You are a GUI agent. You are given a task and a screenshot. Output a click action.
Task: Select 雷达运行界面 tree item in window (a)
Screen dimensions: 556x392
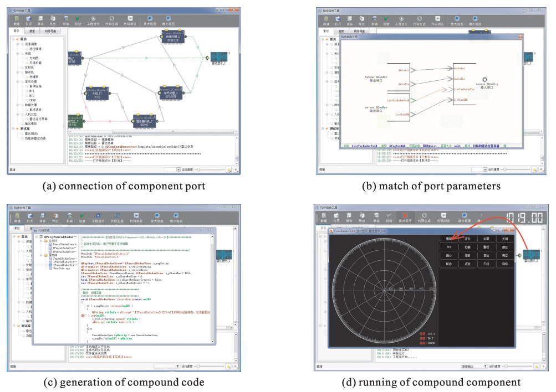click(38, 119)
